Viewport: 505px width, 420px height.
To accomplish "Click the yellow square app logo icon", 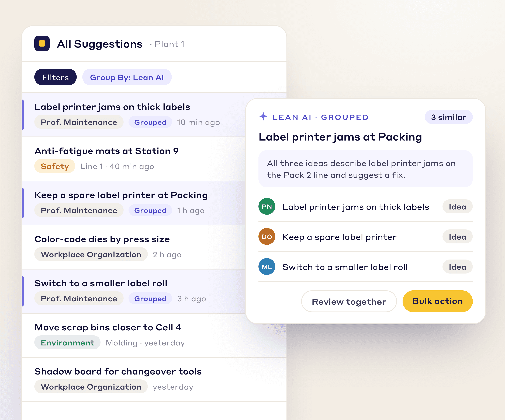I will pos(42,44).
